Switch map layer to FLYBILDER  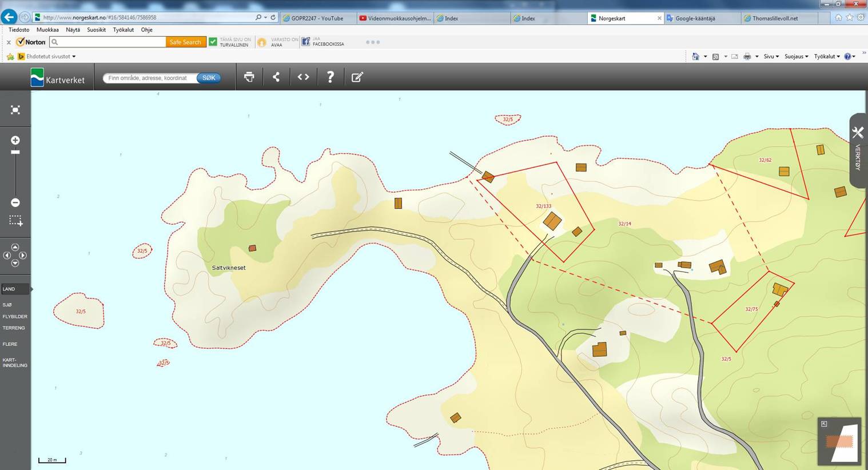pyautogui.click(x=15, y=316)
